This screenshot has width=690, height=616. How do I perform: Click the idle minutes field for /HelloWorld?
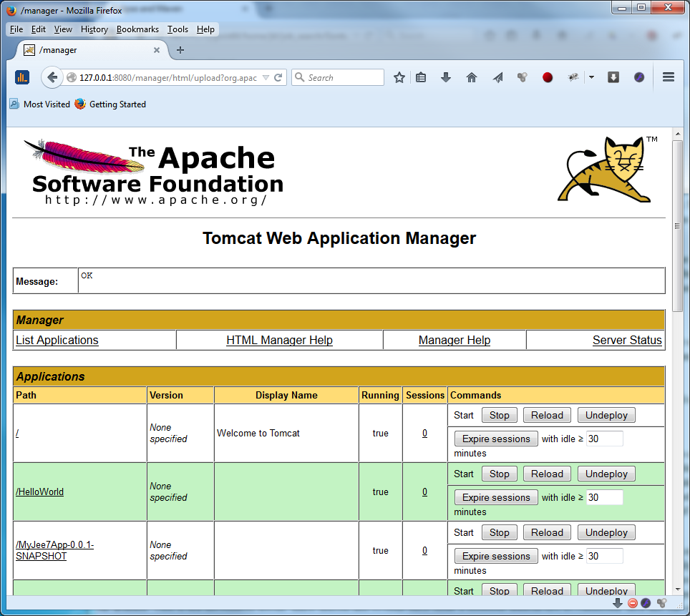click(604, 497)
